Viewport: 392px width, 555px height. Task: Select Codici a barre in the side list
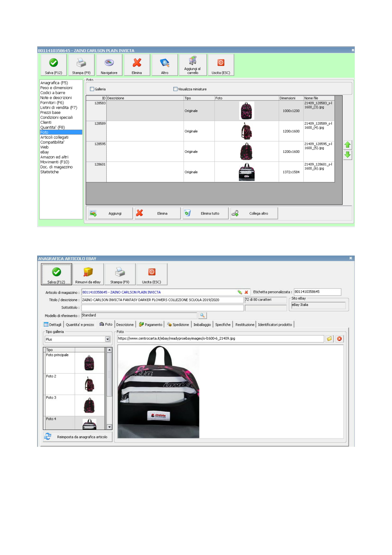pos(53,93)
